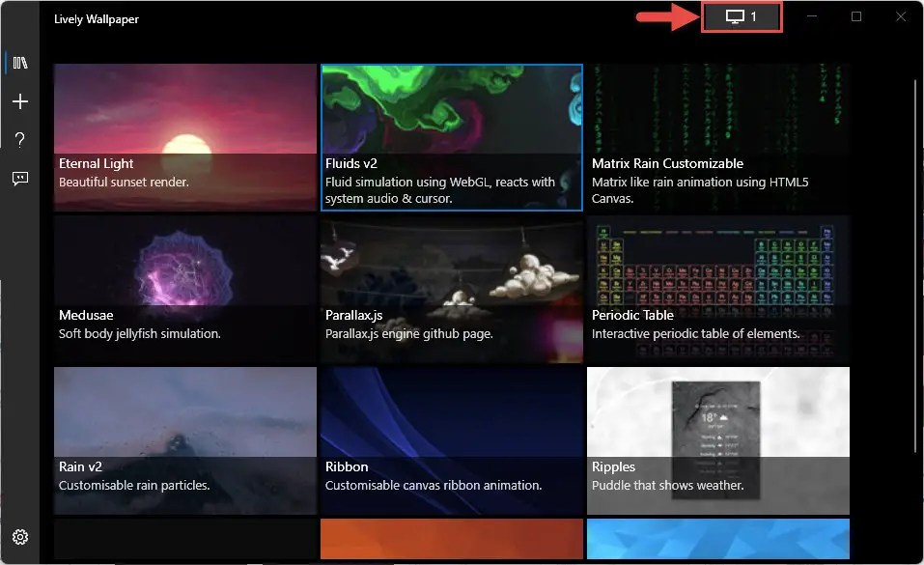Click the blue geometric wallpaper at the bottom
The image size is (924, 565).
[717, 541]
